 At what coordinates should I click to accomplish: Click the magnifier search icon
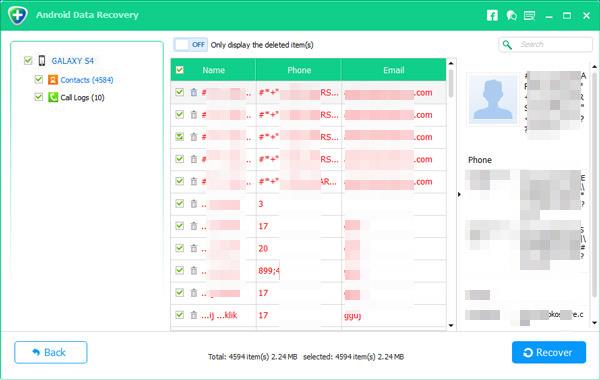[507, 45]
